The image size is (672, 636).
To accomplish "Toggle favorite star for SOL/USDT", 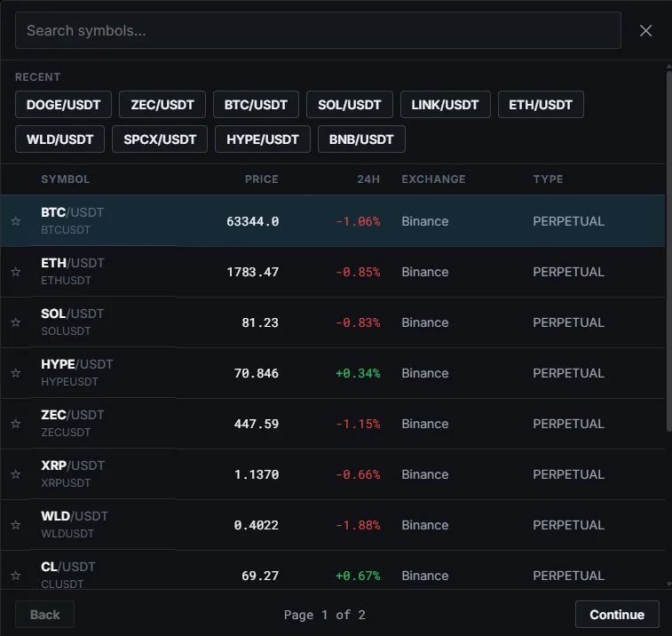I will coord(16,322).
